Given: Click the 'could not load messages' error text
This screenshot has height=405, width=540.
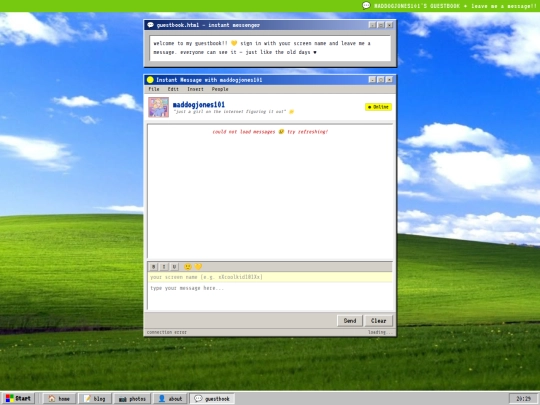Looking at the screenshot, I should 270,132.
